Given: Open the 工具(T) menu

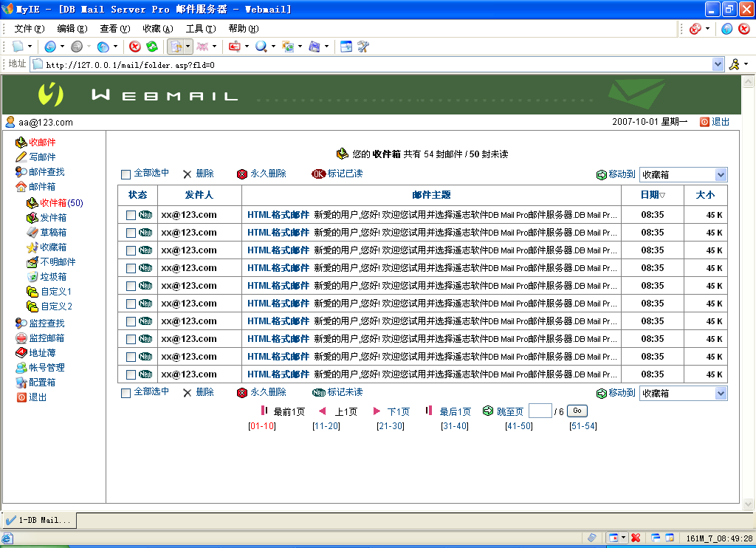Looking at the screenshot, I should [200, 29].
